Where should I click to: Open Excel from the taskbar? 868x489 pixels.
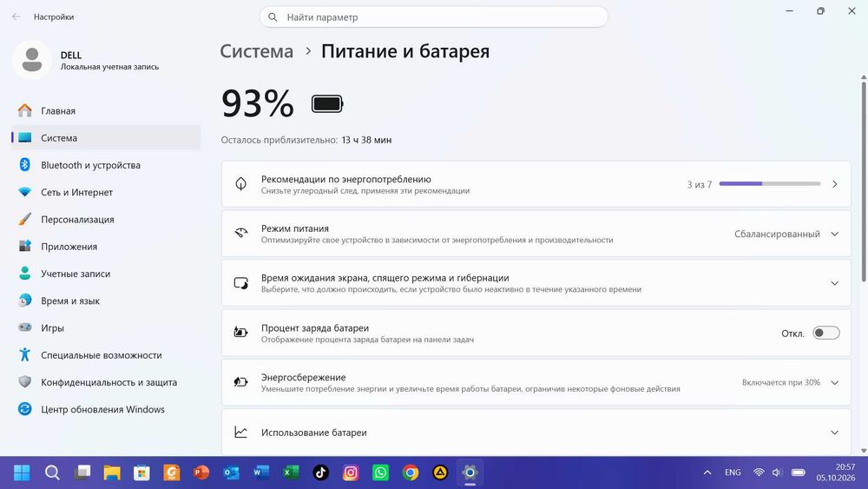[x=291, y=472]
